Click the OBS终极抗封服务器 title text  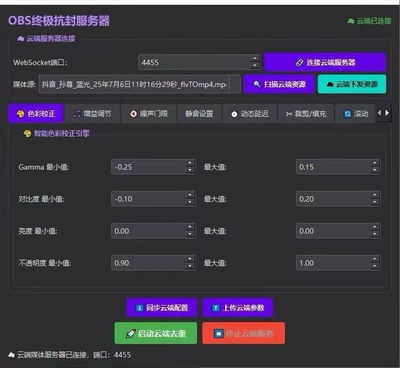click(x=59, y=21)
